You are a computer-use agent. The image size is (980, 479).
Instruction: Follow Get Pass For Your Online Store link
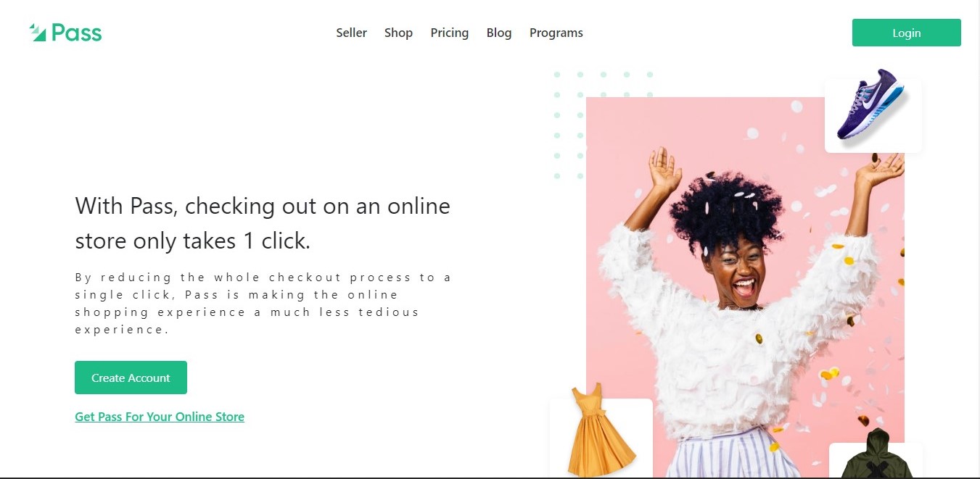pos(160,417)
